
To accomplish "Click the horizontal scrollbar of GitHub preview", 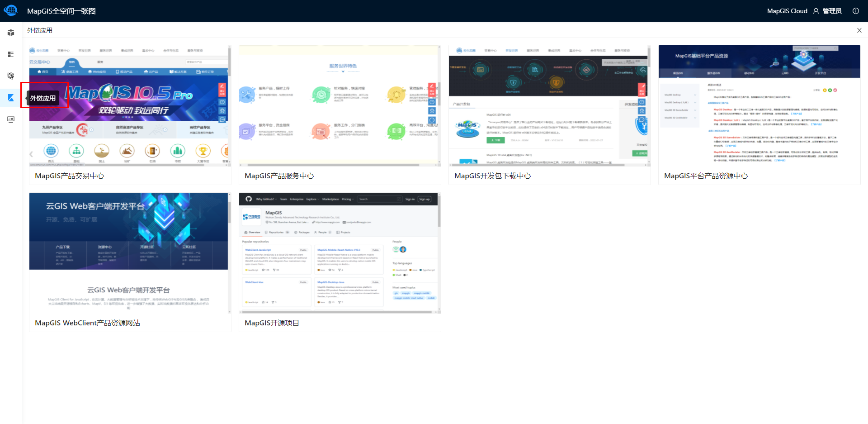I will [336, 312].
